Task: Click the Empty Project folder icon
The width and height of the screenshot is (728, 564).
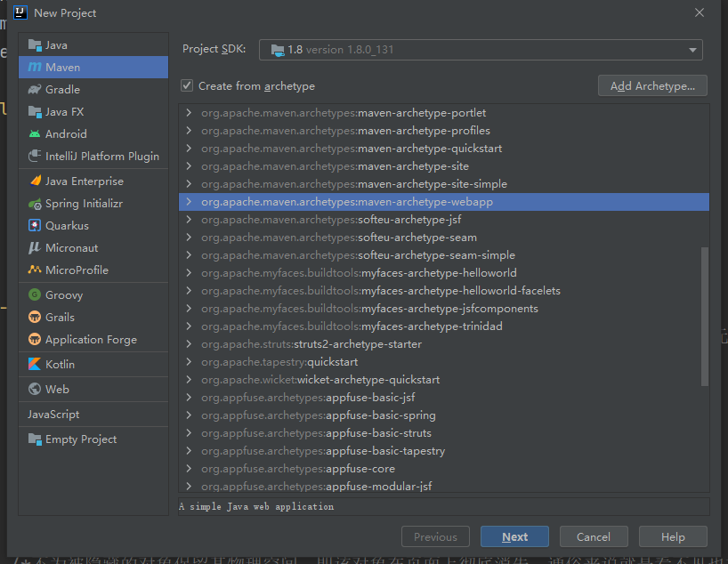Action: click(x=35, y=439)
